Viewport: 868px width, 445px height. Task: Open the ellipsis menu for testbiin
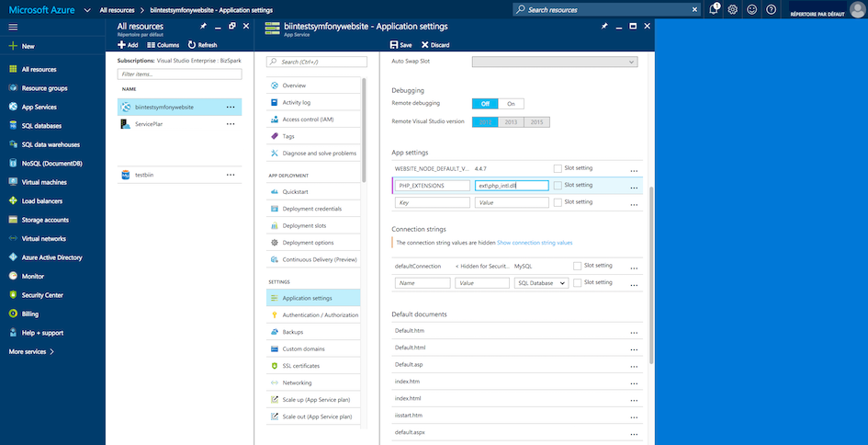(231, 175)
